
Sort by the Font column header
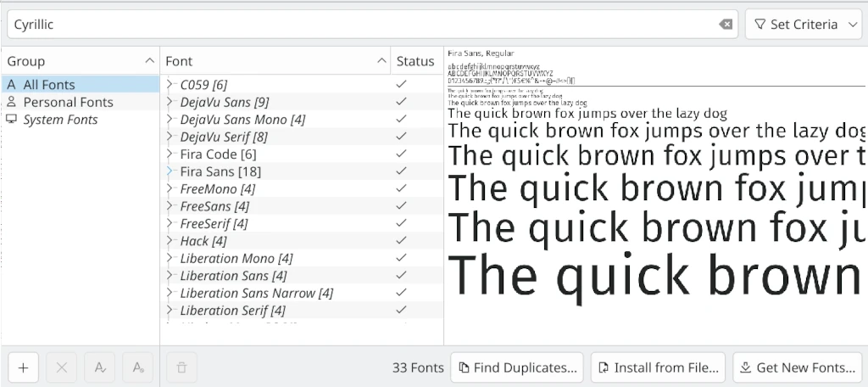coord(271,61)
